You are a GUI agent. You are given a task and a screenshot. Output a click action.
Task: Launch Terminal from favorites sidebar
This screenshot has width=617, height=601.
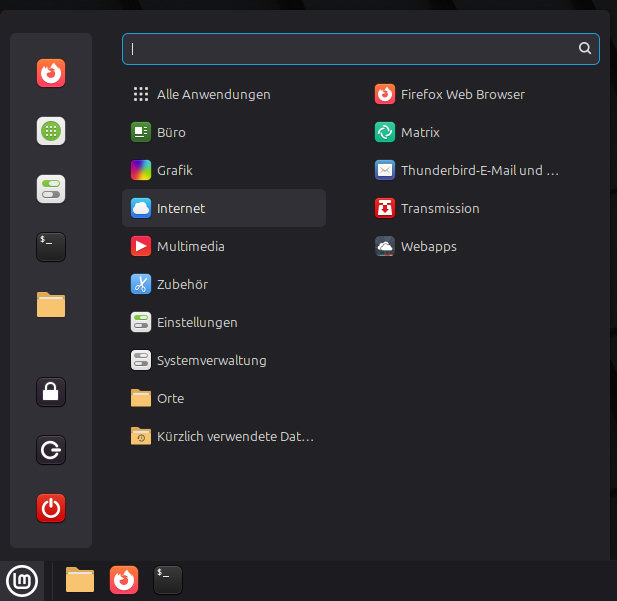point(51,247)
